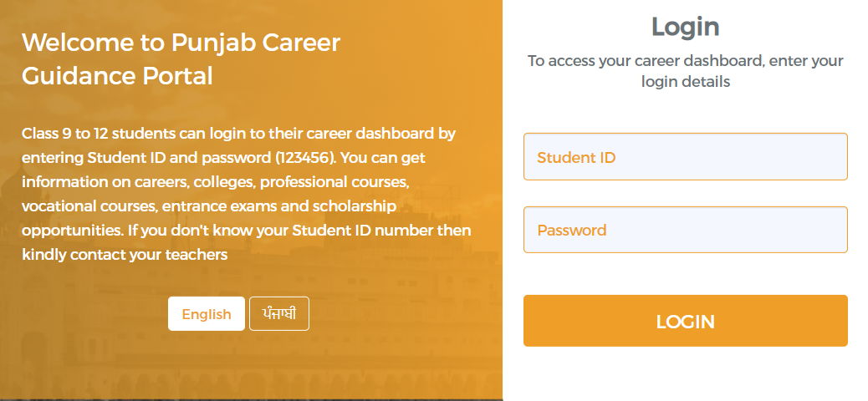This screenshot has height=401, width=868.
Task: Click the "kindly contact your teachers" text line
Action: 125,255
